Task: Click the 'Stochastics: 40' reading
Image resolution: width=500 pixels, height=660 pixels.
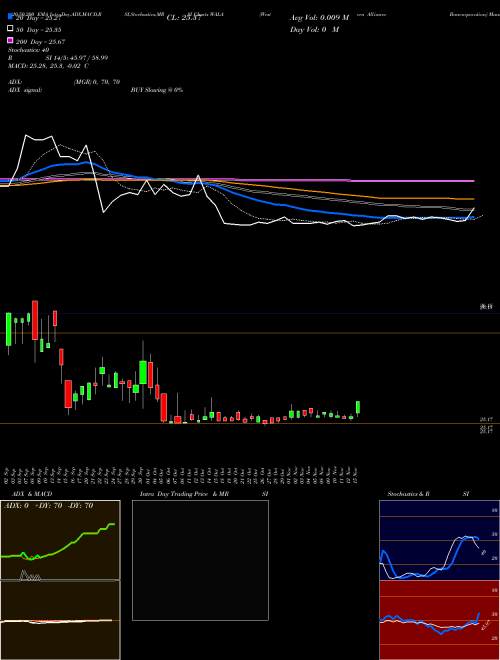Action: coord(29,50)
